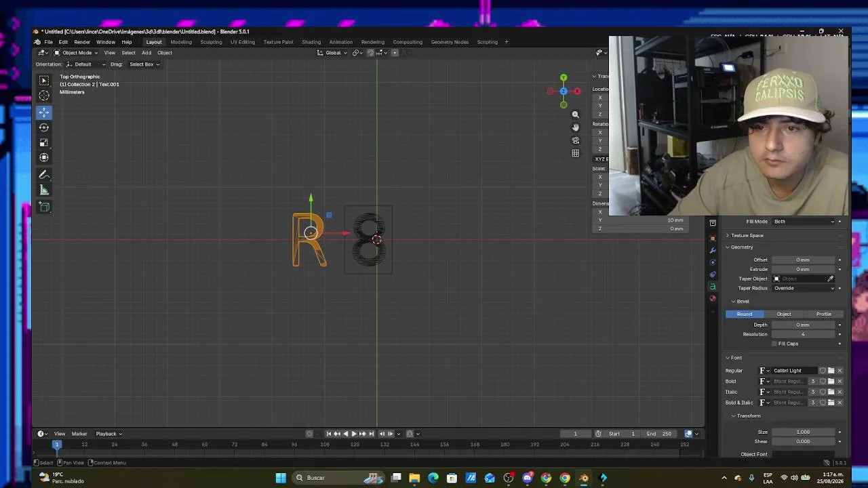Open font file for Regular font
Image resolution: width=868 pixels, height=488 pixels.
831,371
